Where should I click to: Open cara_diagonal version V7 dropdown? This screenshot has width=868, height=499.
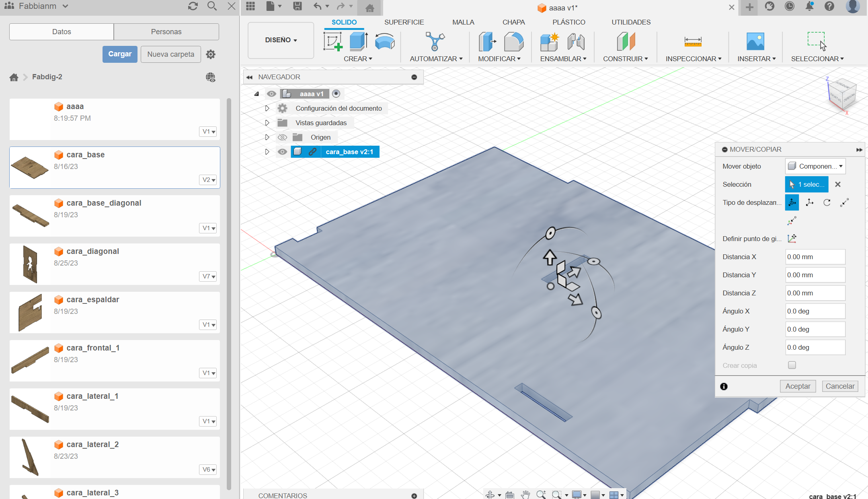208,276
